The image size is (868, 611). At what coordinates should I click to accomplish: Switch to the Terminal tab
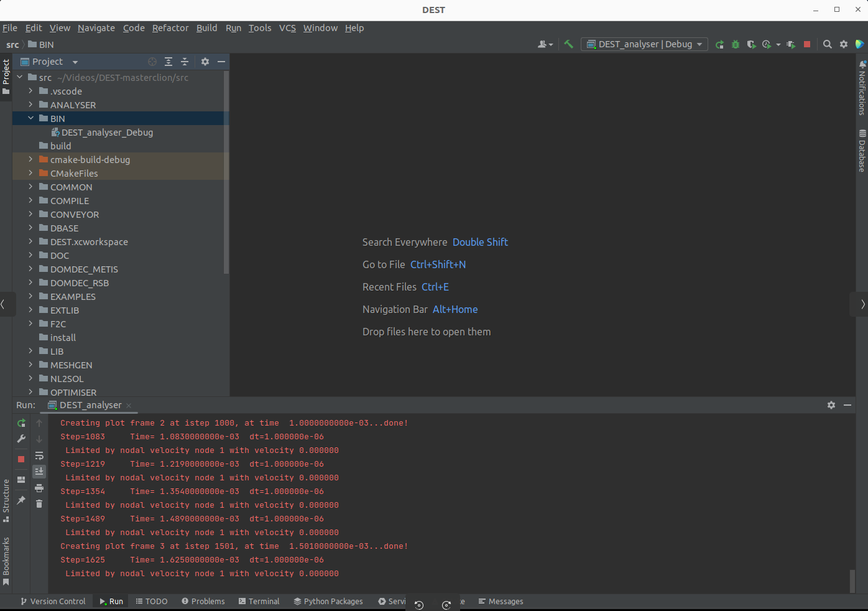click(259, 602)
